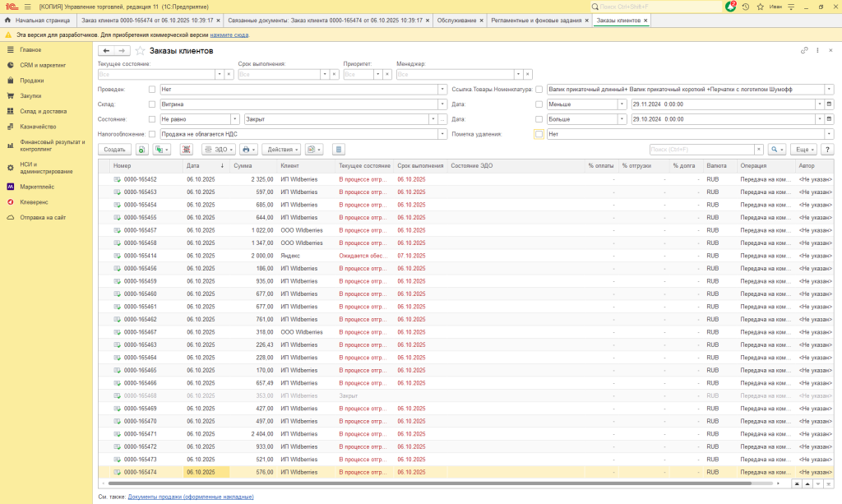Toggle the Пометка удаления checkbox
This screenshot has height=504, width=842.
(x=539, y=134)
